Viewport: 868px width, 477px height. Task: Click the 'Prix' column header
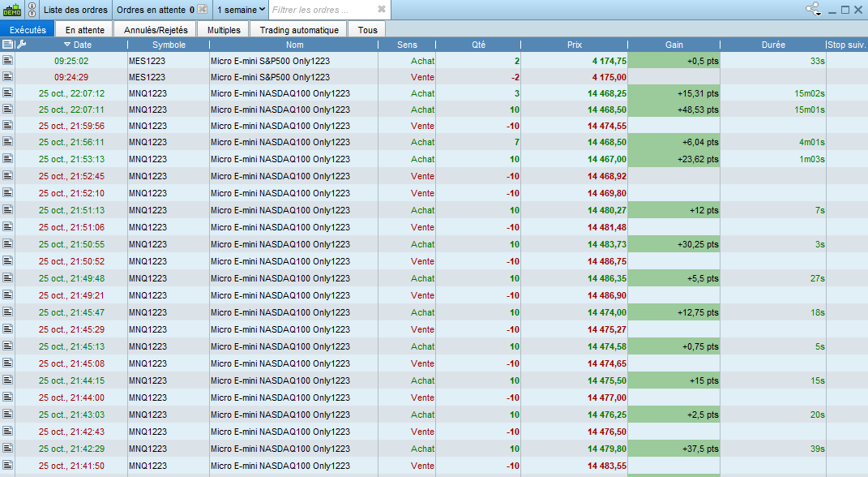click(574, 45)
